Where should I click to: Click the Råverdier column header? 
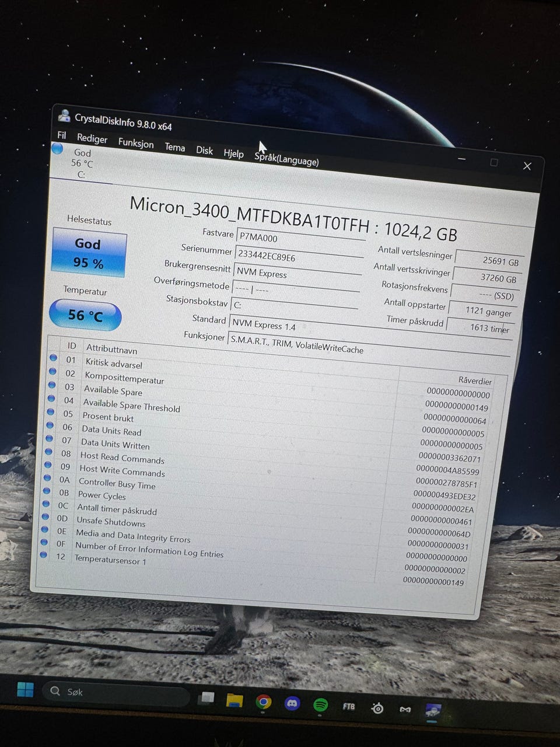(x=475, y=381)
